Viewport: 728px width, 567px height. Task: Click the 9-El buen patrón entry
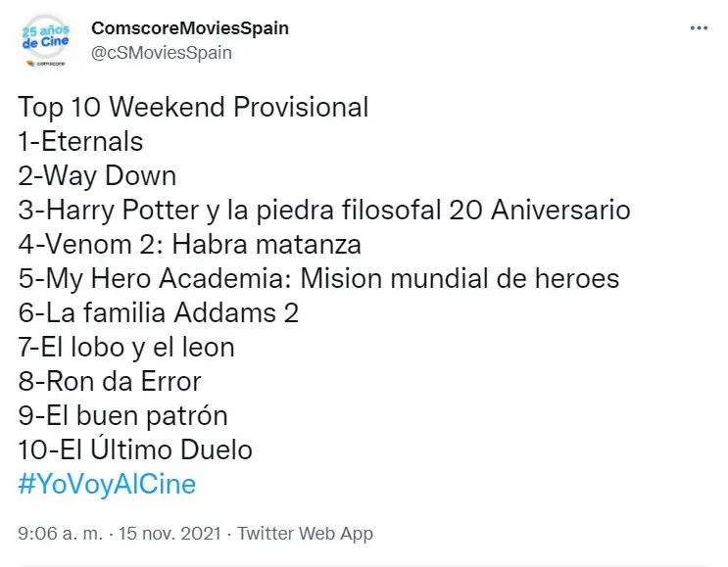pos(122,416)
